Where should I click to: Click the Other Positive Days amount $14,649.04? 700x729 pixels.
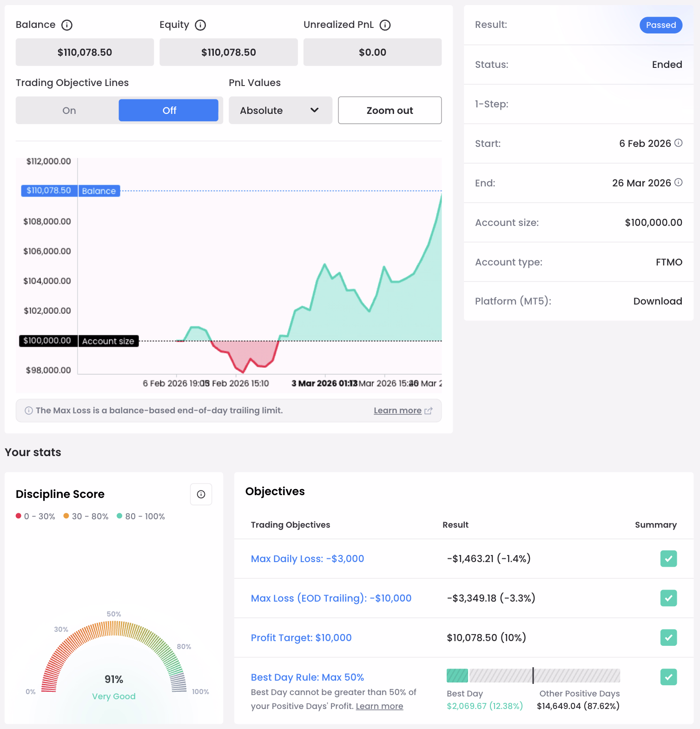coord(578,706)
